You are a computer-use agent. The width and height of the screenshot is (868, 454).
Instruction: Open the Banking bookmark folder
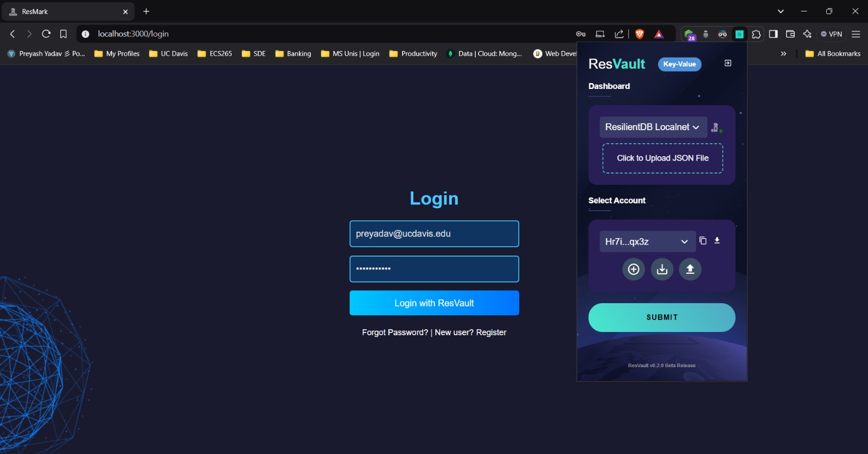(293, 54)
